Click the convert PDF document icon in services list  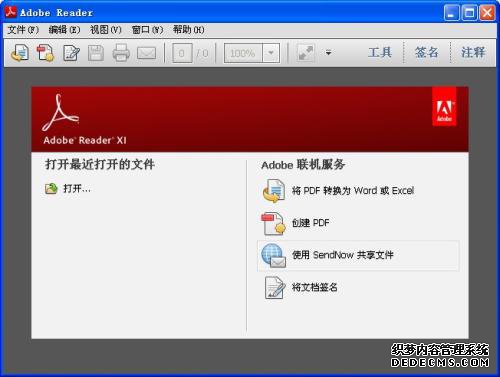274,191
